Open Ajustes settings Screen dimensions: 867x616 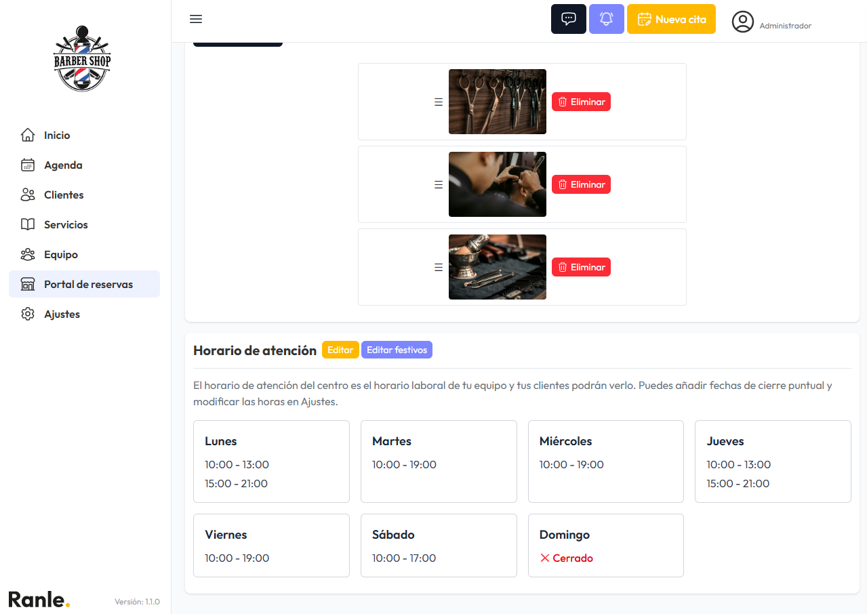pyautogui.click(x=62, y=314)
